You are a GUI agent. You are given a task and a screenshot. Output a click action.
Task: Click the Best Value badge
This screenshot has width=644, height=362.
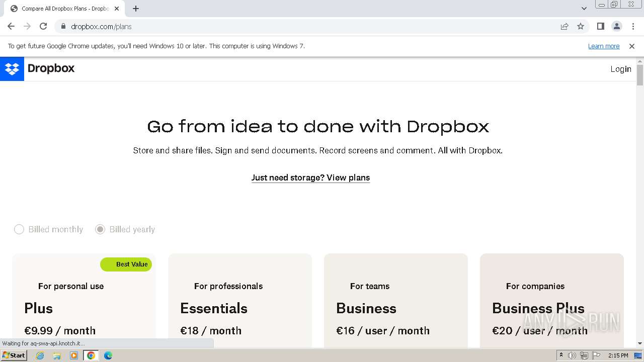tap(126, 264)
